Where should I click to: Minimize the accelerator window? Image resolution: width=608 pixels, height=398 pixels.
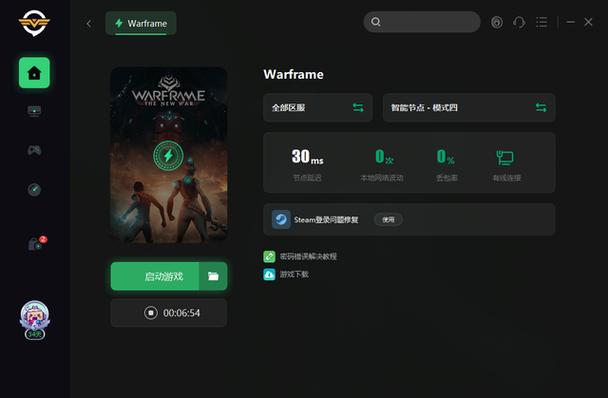click(570, 22)
